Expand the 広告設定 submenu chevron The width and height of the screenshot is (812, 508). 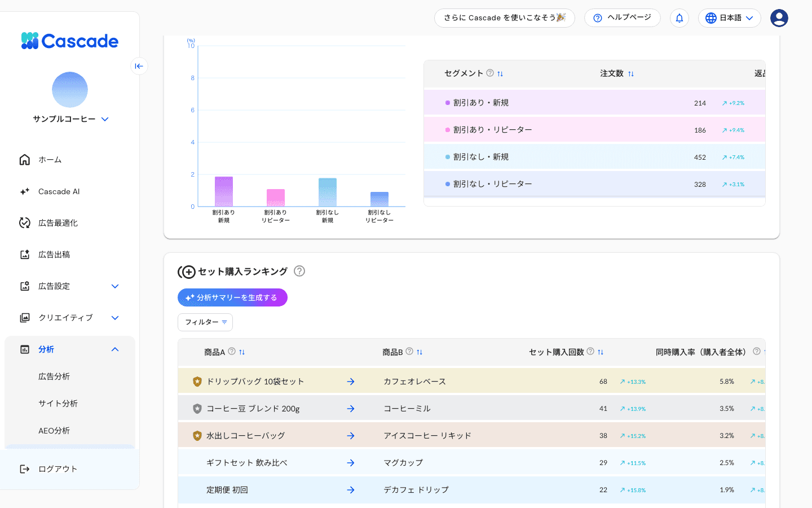click(x=115, y=286)
